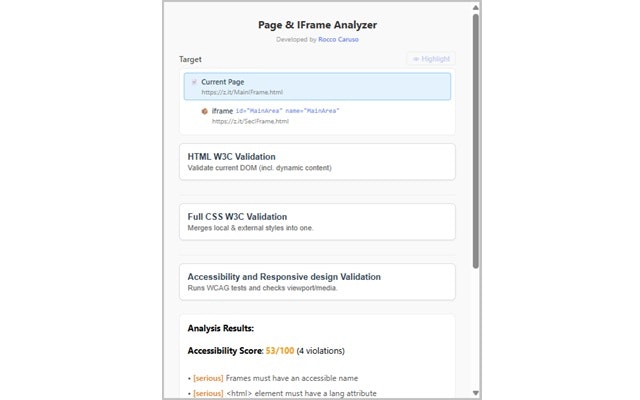Image resolution: width=640 pixels, height=400 pixels.
Task: Click 'Validate current DOM (incl. dynamic content)' text
Action: 260,168
